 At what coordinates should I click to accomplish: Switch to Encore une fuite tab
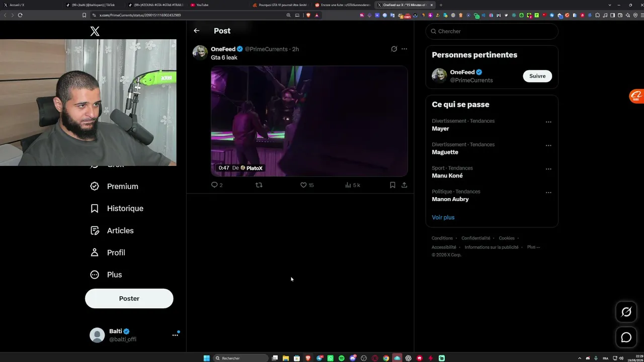pyautogui.click(x=344, y=5)
